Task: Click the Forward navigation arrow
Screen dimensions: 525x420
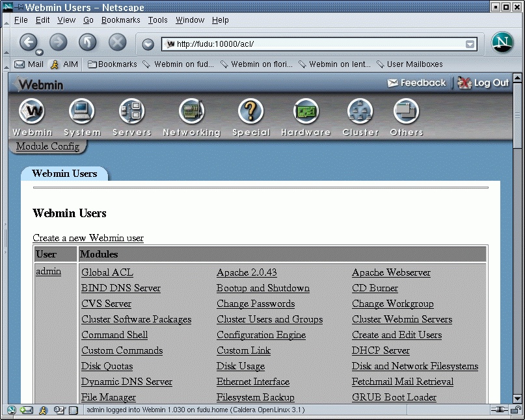Action: pos(59,42)
